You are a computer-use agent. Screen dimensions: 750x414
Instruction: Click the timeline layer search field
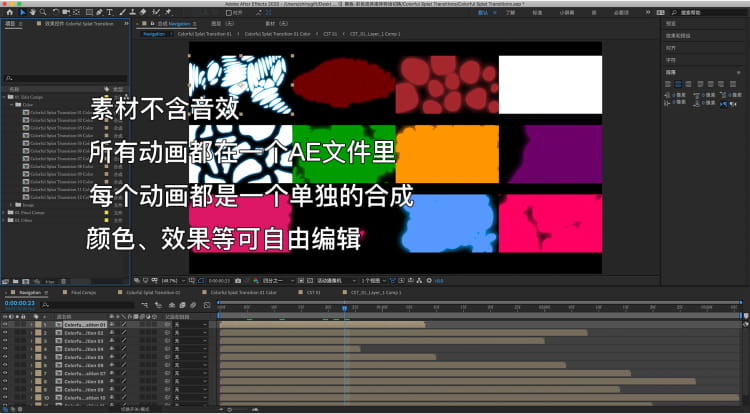(x=87, y=305)
